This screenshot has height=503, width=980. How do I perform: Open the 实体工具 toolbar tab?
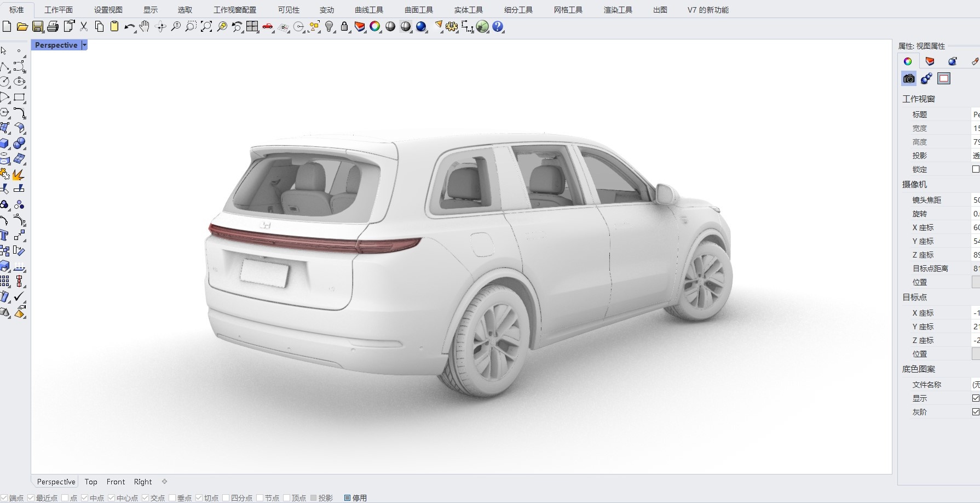tap(469, 10)
